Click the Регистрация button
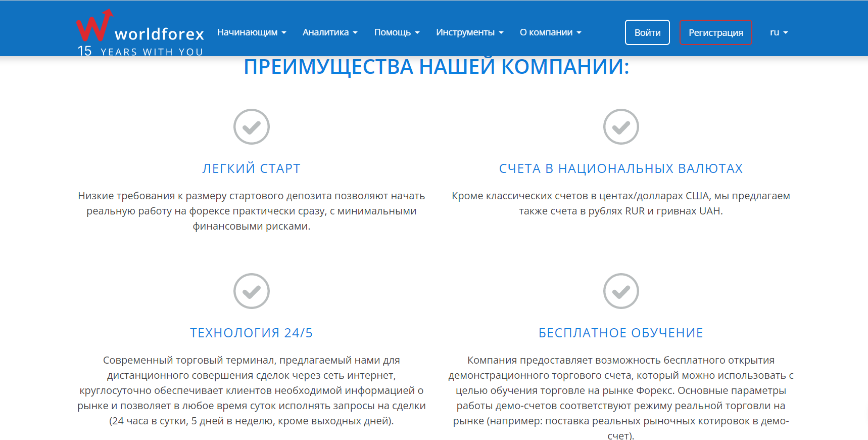 (715, 32)
